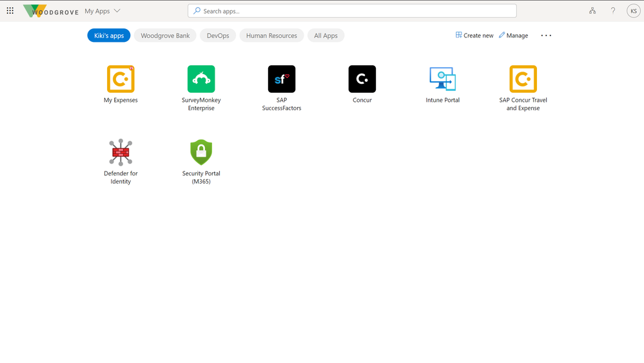Click the "SAP Concur Travel and Expense" label
The width and height of the screenshot is (644, 363).
pyautogui.click(x=523, y=104)
